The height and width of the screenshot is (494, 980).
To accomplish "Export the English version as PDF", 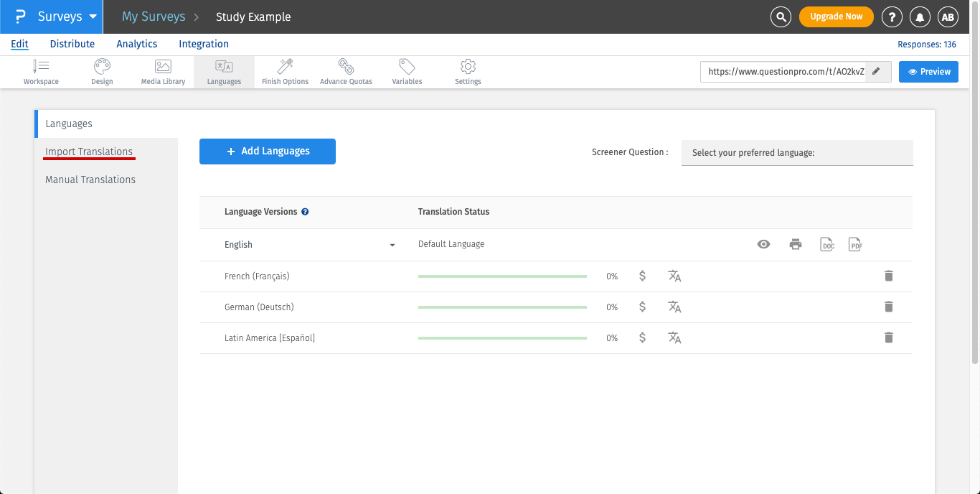I will pyautogui.click(x=854, y=244).
